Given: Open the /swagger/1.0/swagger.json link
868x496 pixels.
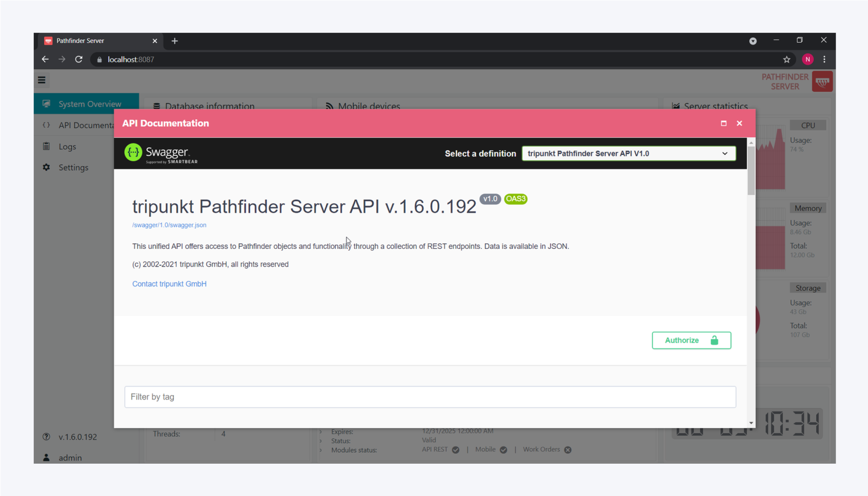Looking at the screenshot, I should coord(169,225).
